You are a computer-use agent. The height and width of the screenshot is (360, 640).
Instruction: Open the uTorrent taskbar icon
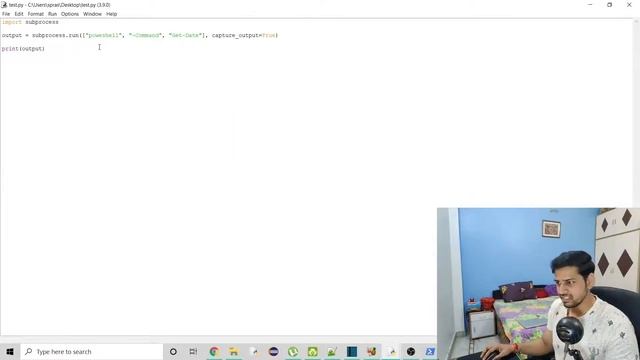(x=293, y=351)
